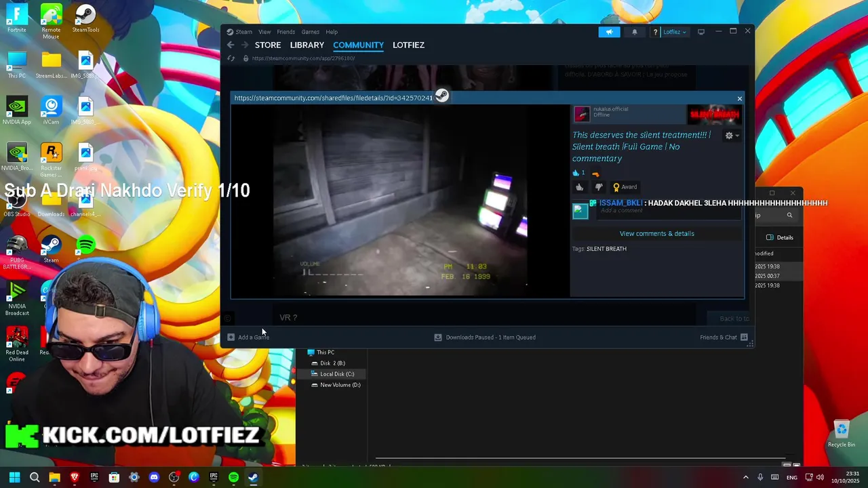Open the video title link
Image resolution: width=868 pixels, height=488 pixels.
pos(641,146)
